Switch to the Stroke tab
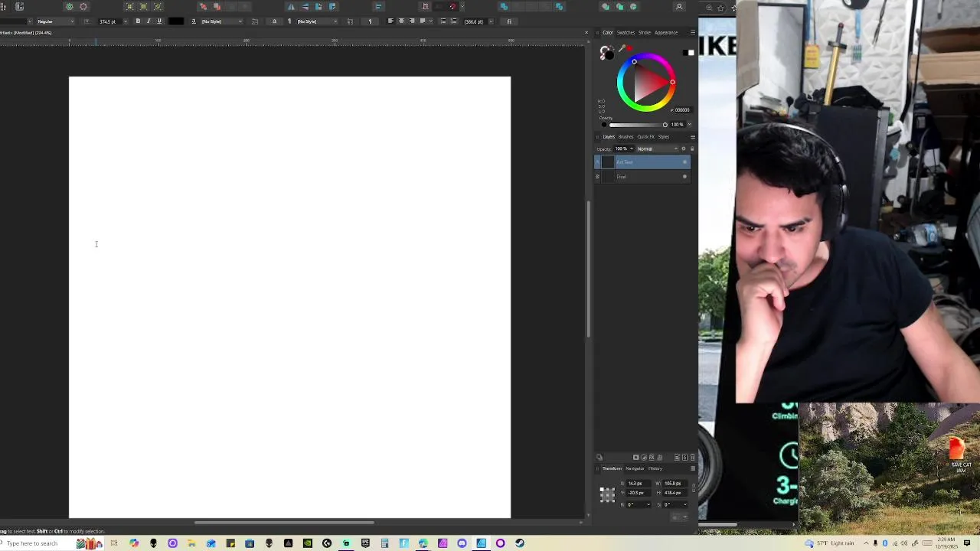The width and height of the screenshot is (980, 551). tap(645, 32)
